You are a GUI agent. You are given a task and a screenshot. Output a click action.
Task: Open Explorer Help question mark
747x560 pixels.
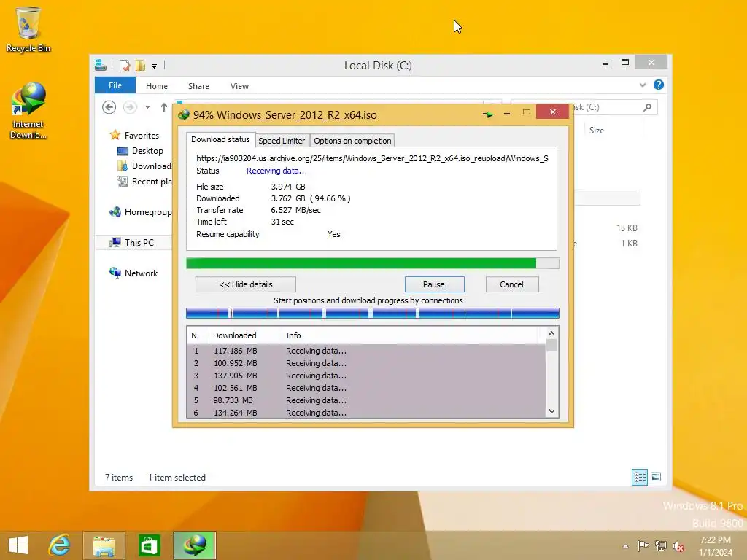click(659, 85)
